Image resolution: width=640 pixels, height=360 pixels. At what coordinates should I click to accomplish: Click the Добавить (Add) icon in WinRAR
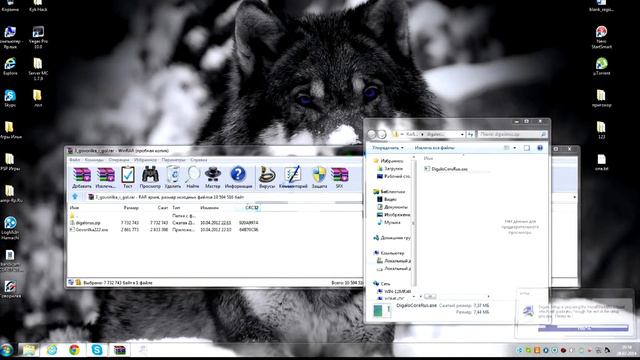82,178
